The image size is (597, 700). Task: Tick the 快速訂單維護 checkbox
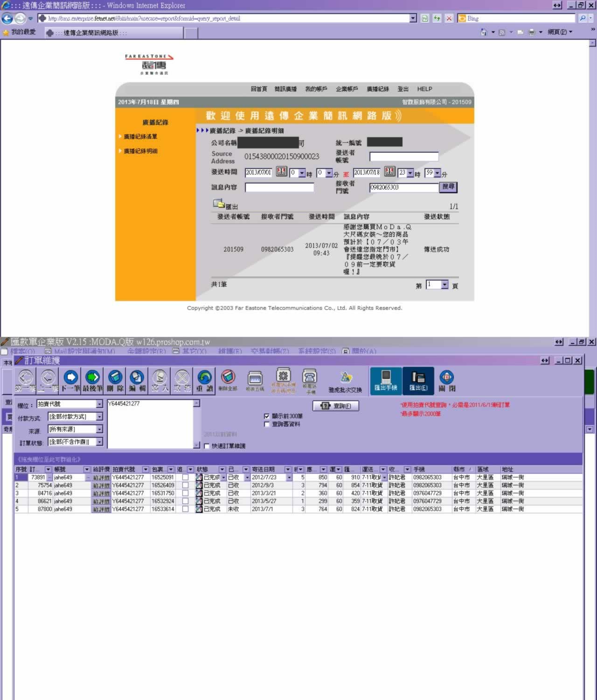tap(207, 446)
